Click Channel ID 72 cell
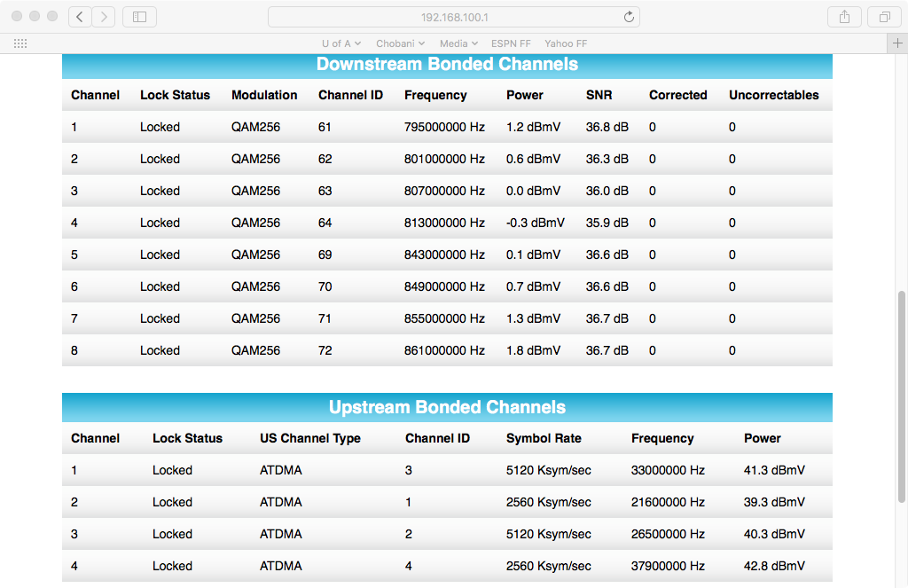The height and width of the screenshot is (588, 908). coord(325,350)
